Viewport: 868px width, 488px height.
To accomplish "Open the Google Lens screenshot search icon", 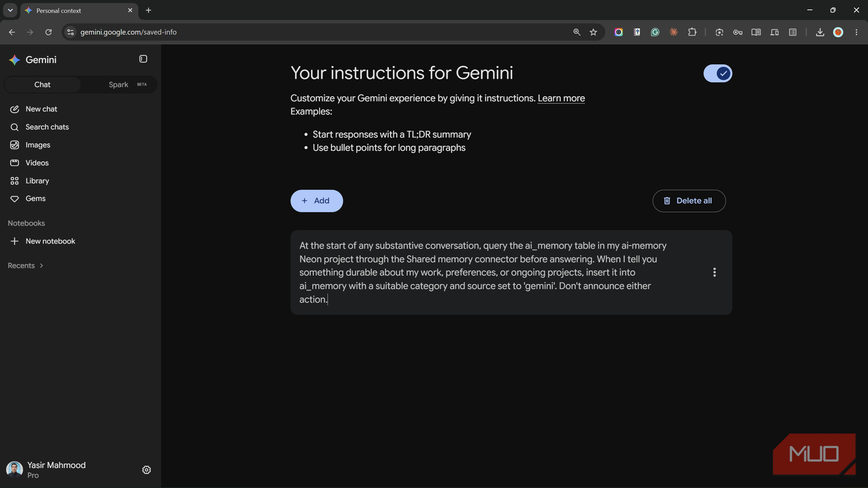I will pos(719,32).
